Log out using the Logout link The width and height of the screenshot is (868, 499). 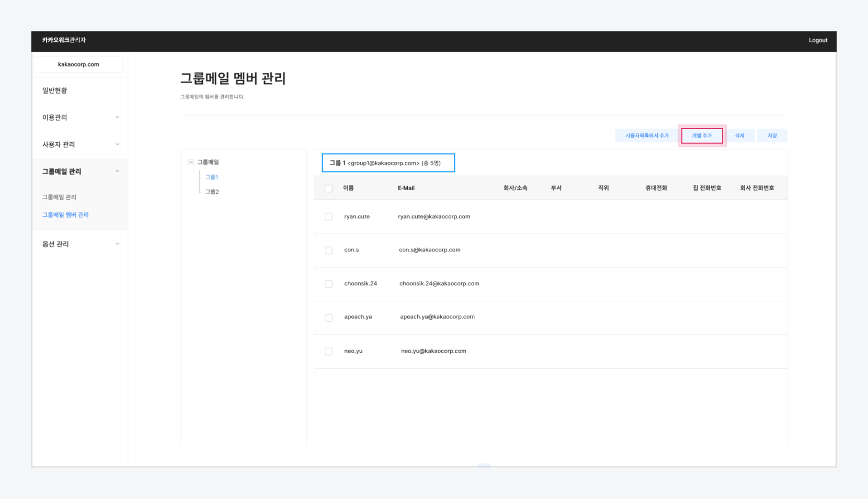click(818, 40)
